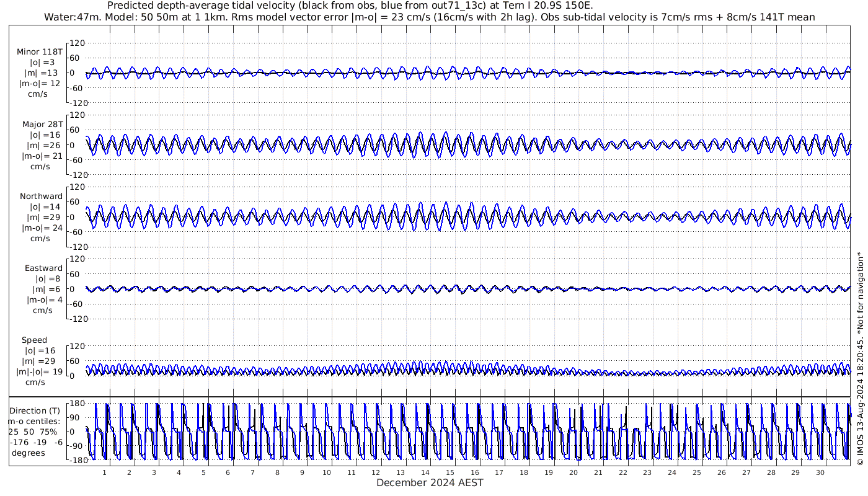Click '|o| =3' under Minor 118T

click(43, 63)
